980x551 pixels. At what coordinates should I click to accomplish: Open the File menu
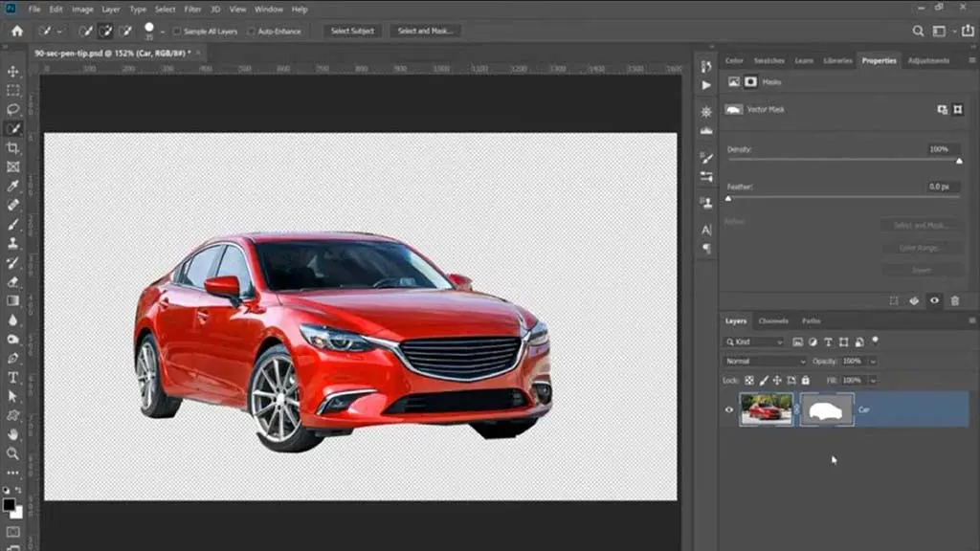[34, 10]
